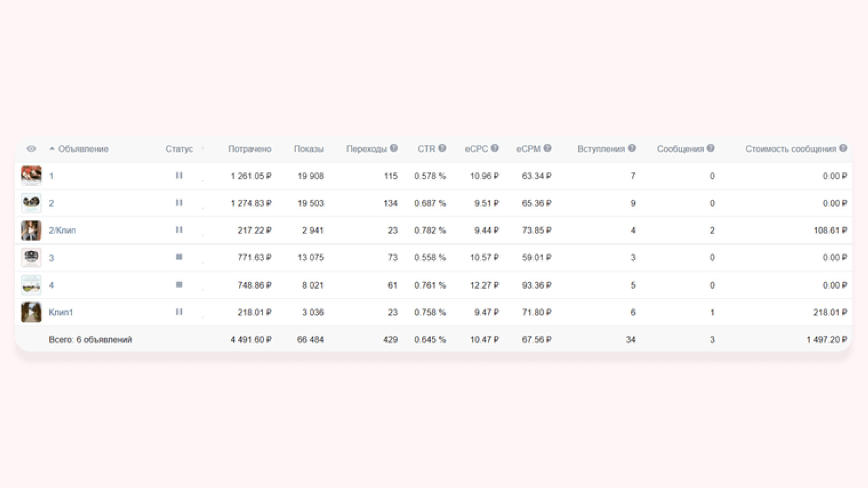Toggle stopped status of ad 4
The width and height of the screenshot is (868, 488).
(179, 285)
